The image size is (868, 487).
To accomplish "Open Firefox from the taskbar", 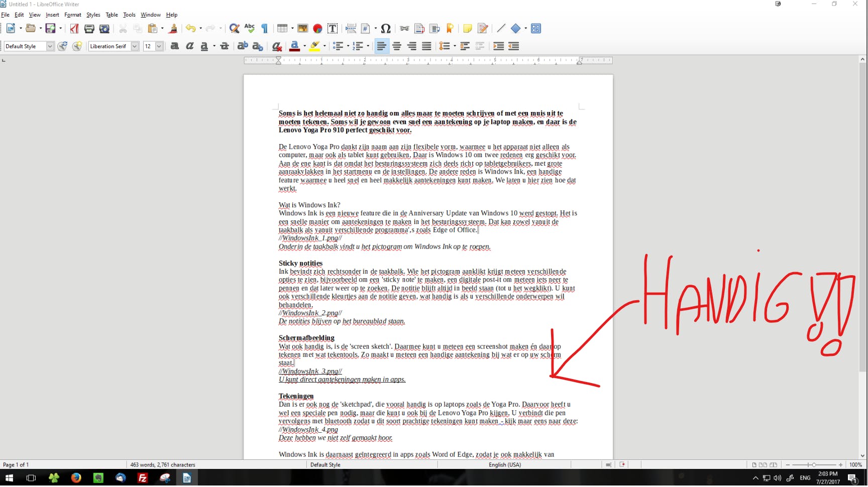I will [x=76, y=478].
